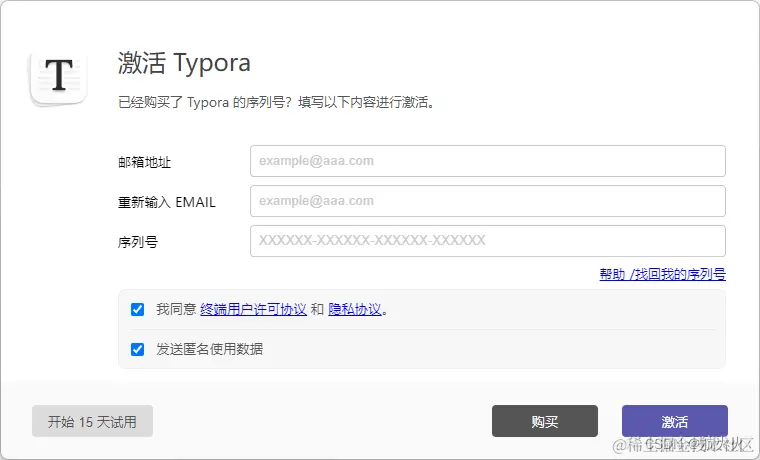Uncheck 发送匿名使用数据 checkbox
The width and height of the screenshot is (760, 460).
(138, 349)
